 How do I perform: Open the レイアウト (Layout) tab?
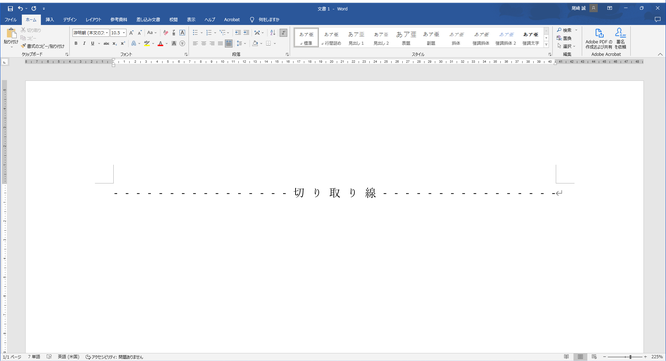pos(93,20)
